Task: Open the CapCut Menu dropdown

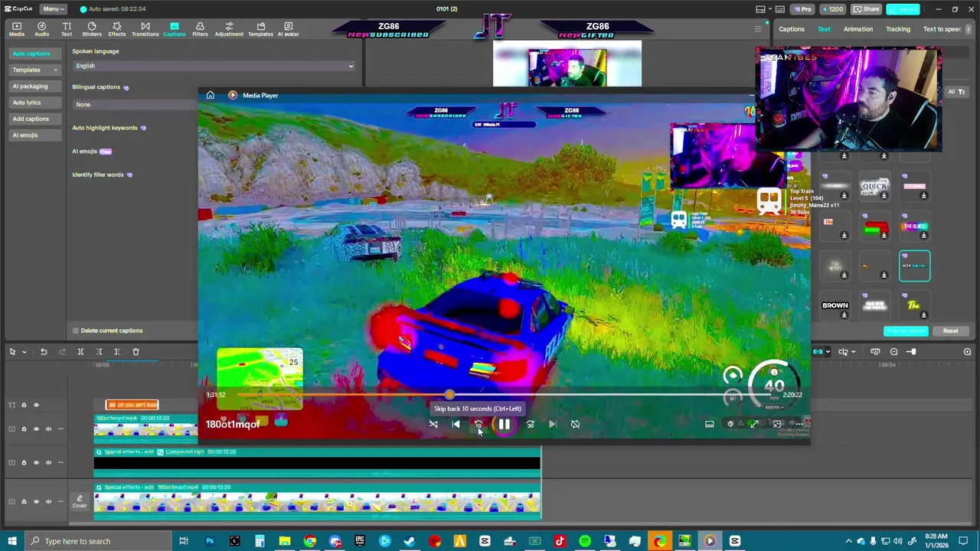Action: coord(52,9)
